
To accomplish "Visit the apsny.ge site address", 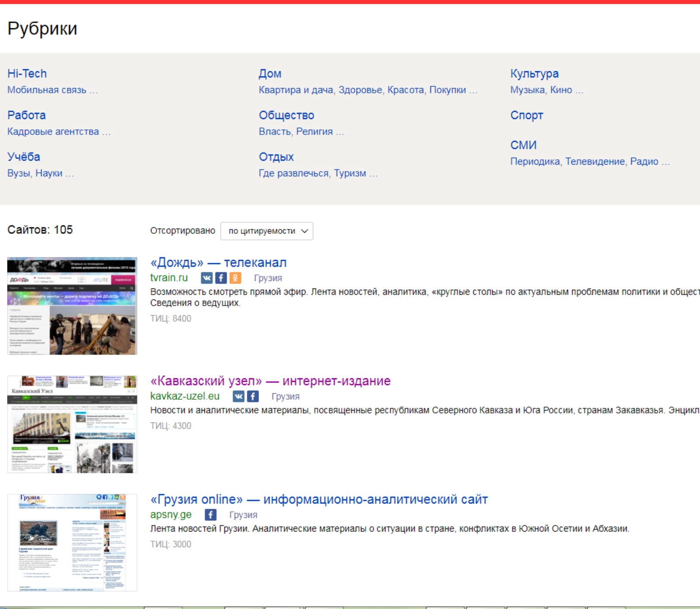I will 171,515.
